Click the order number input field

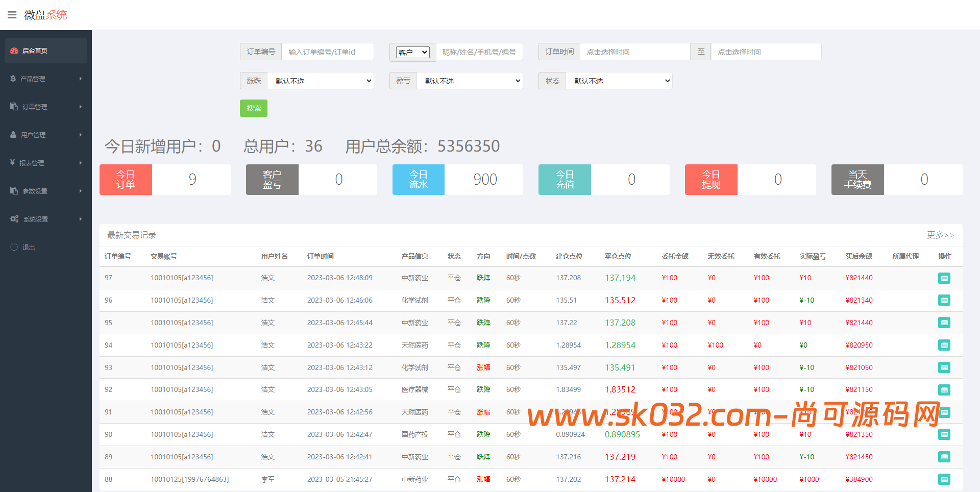[328, 52]
